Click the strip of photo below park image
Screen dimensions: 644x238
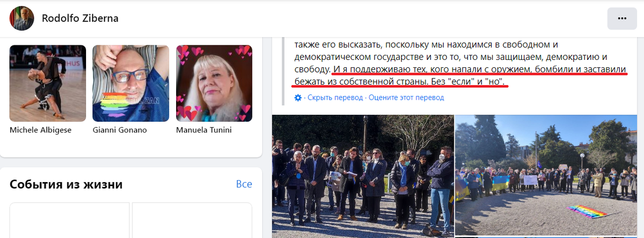pyautogui.click(x=546, y=237)
